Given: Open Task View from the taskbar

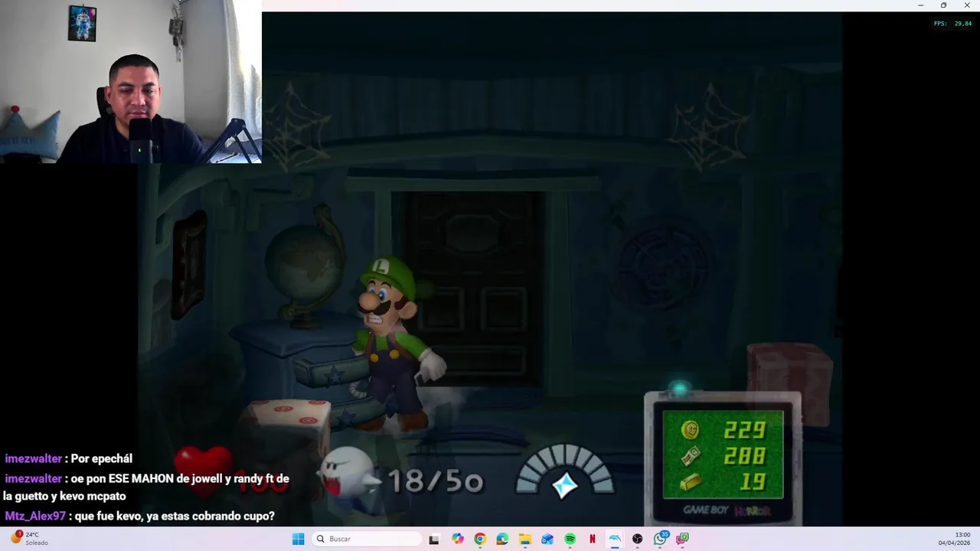Looking at the screenshot, I should tap(434, 539).
